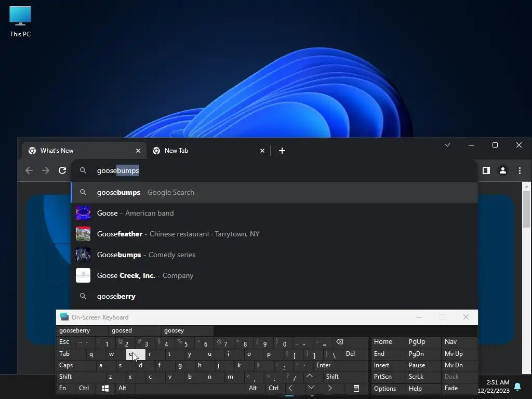Open a new tab with the plus button

click(x=282, y=151)
